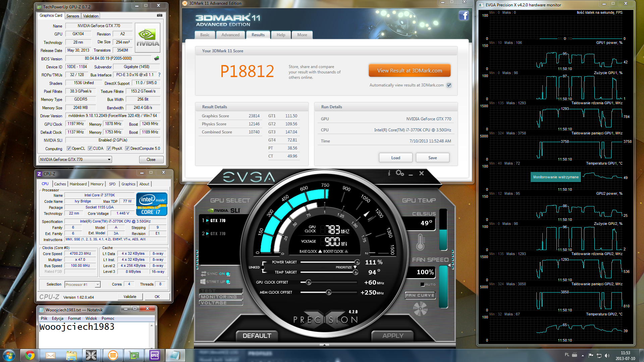
Task: Click the bus interface question mark
Action: tap(159, 75)
